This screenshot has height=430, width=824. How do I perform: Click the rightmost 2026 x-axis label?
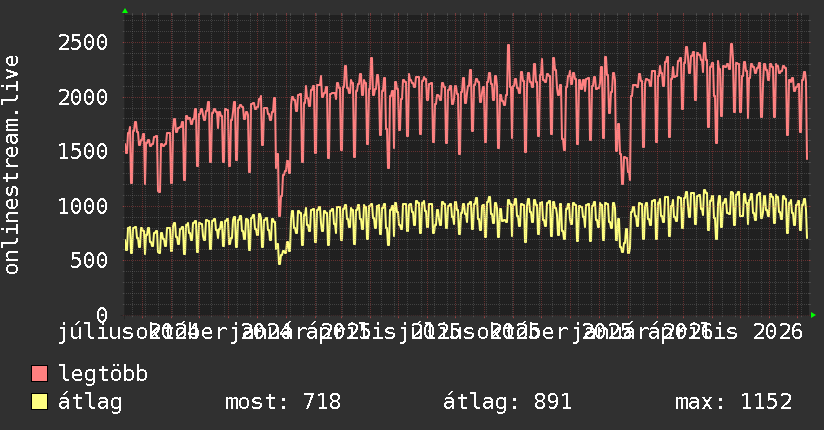tap(778, 332)
